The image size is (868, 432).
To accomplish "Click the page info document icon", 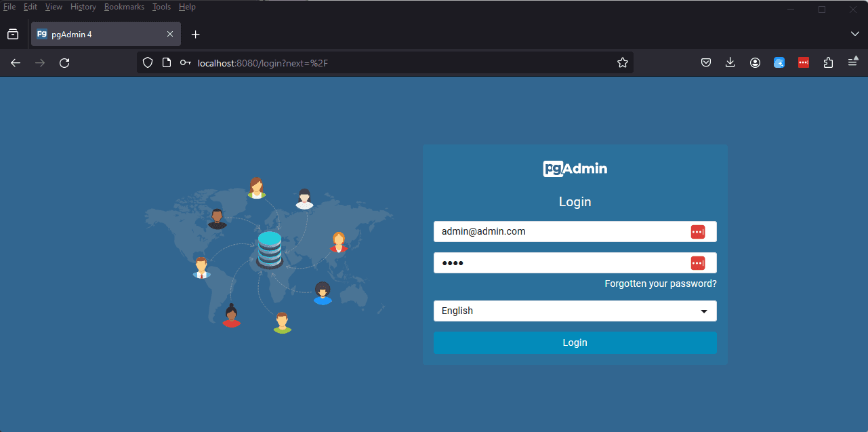I will (x=167, y=63).
